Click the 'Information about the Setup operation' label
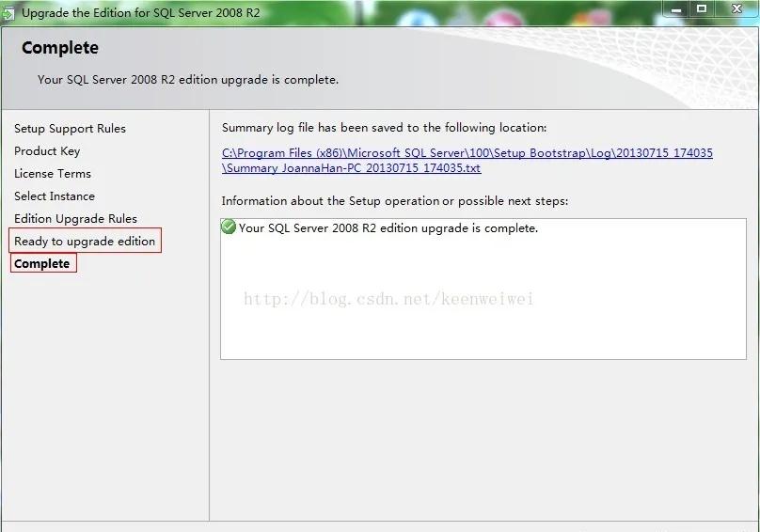The height and width of the screenshot is (532, 760). click(x=394, y=200)
